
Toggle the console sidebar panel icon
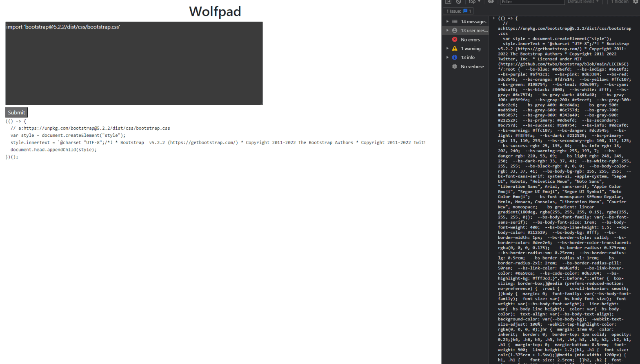point(448,2)
